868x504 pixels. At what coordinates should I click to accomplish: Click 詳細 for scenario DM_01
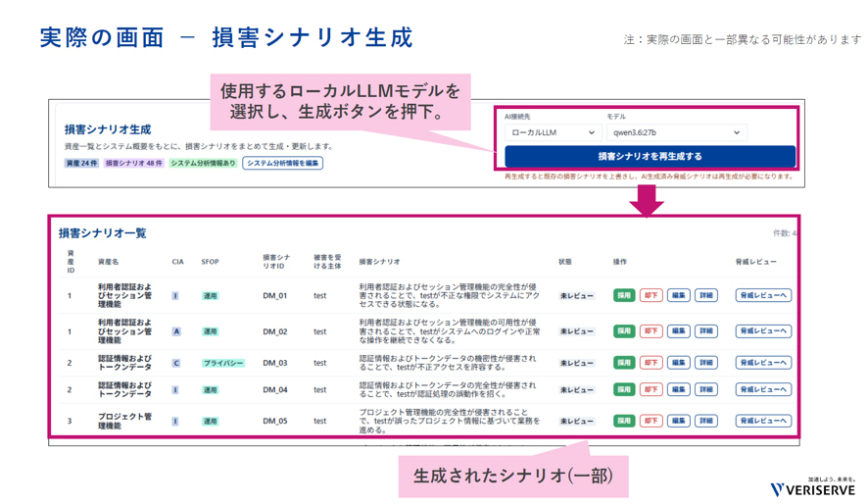pyautogui.click(x=706, y=296)
